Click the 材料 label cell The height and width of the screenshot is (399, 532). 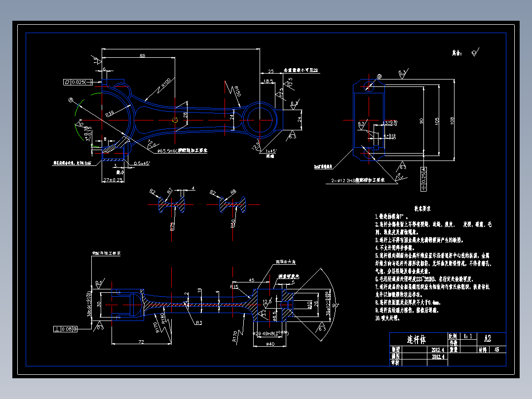click(483, 350)
